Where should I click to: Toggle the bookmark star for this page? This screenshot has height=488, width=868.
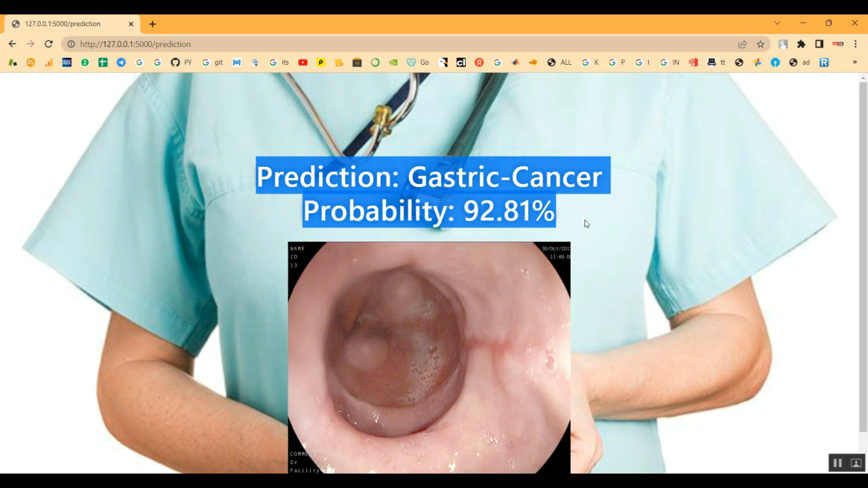(x=760, y=44)
